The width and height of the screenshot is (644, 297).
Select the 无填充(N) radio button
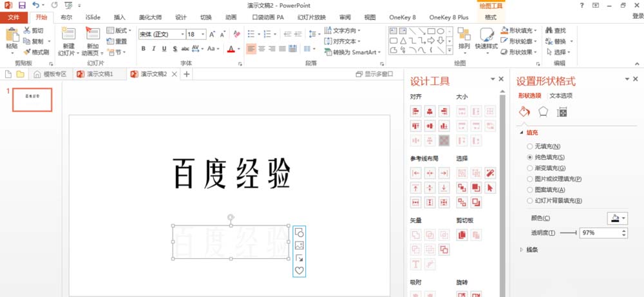pyautogui.click(x=529, y=146)
